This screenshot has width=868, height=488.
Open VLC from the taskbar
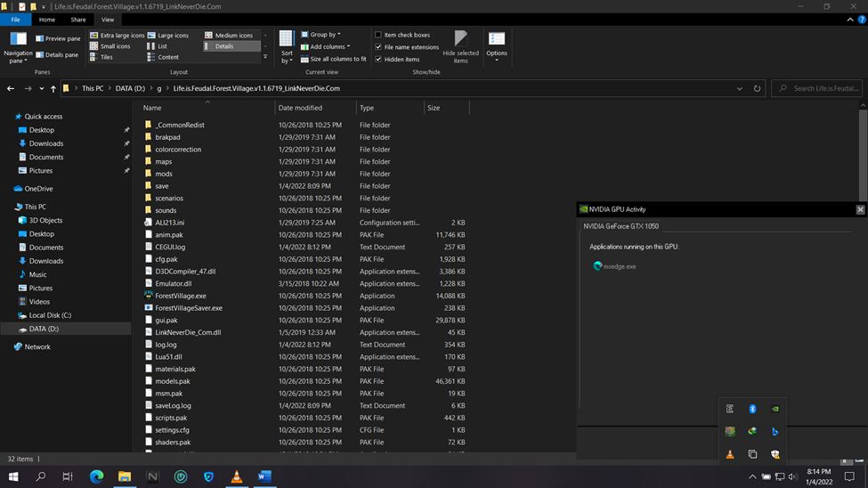236,477
